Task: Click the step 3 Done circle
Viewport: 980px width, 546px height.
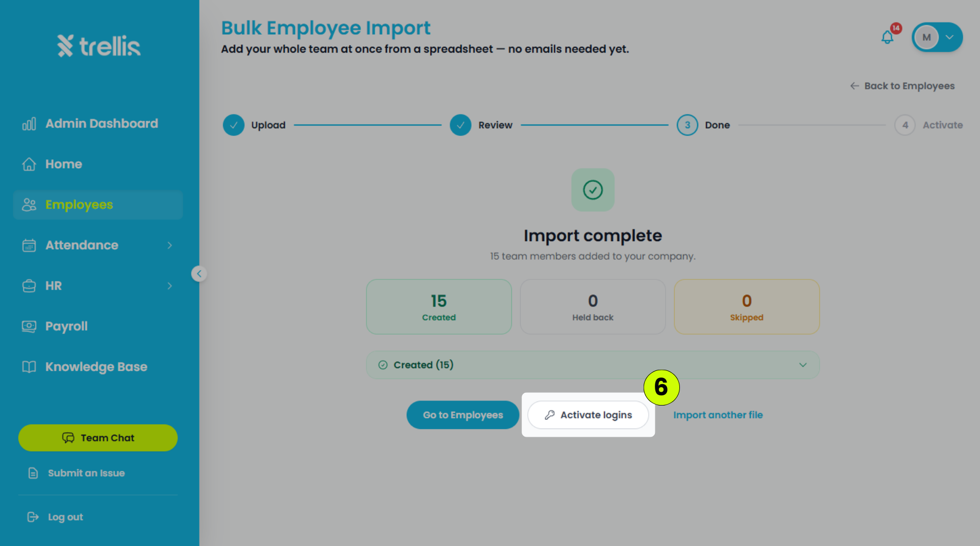Action: point(688,125)
